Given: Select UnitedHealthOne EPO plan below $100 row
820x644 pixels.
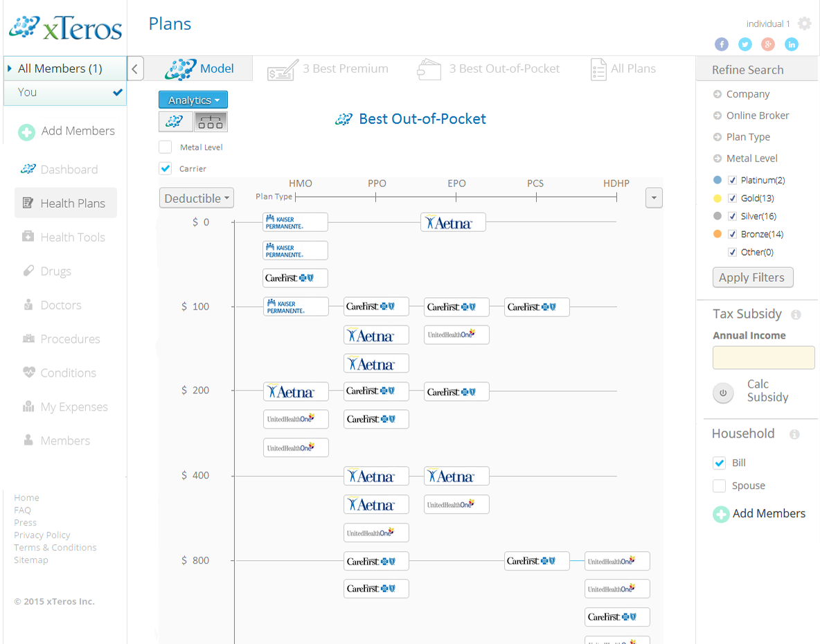Looking at the screenshot, I should (x=456, y=334).
